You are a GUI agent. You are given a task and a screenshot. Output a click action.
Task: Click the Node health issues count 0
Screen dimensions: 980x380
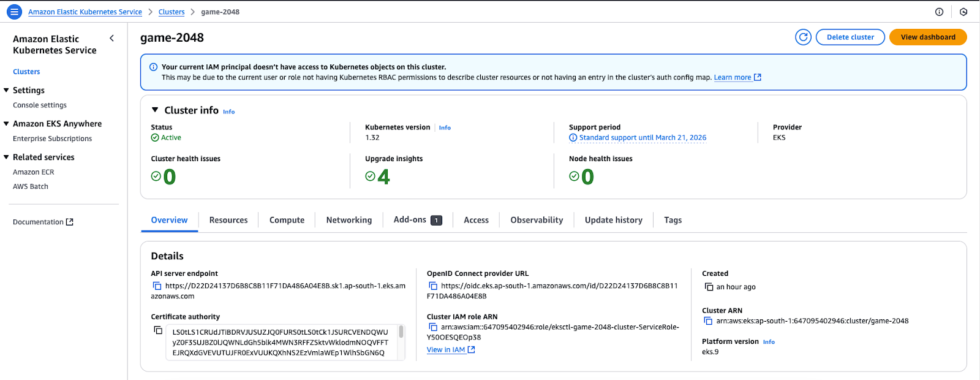588,177
